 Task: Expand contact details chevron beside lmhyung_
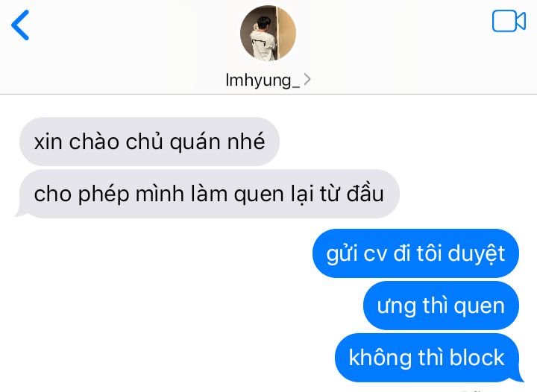click(307, 79)
